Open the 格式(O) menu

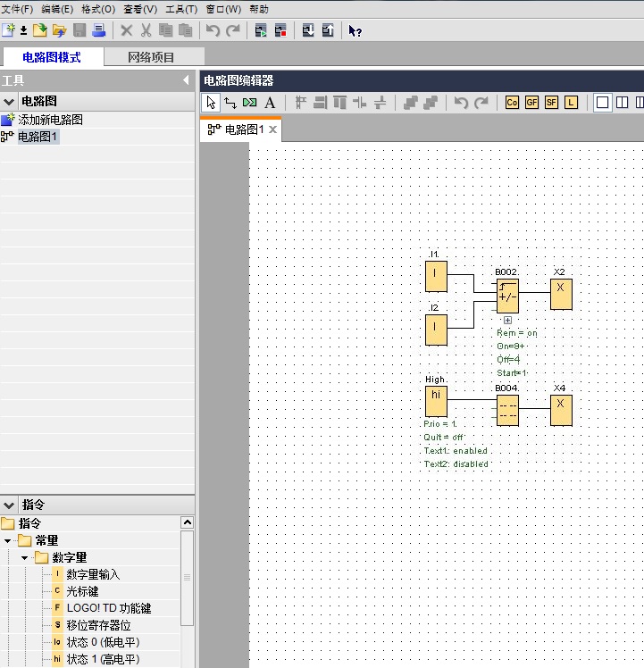[x=98, y=9]
